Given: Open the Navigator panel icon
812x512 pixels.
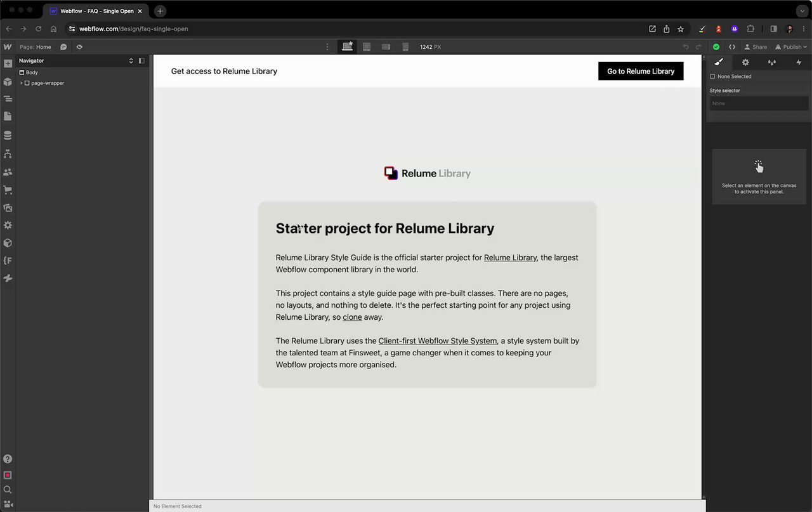Looking at the screenshot, I should 8,99.
